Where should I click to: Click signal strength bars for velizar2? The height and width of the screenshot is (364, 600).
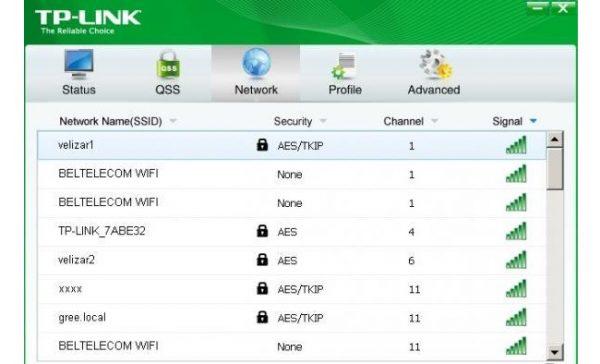[516, 260]
